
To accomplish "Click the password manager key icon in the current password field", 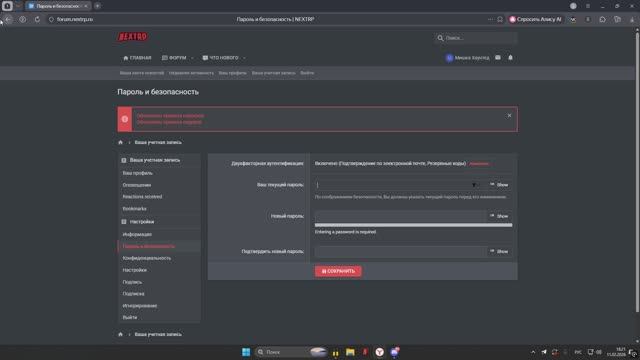I will (474, 185).
